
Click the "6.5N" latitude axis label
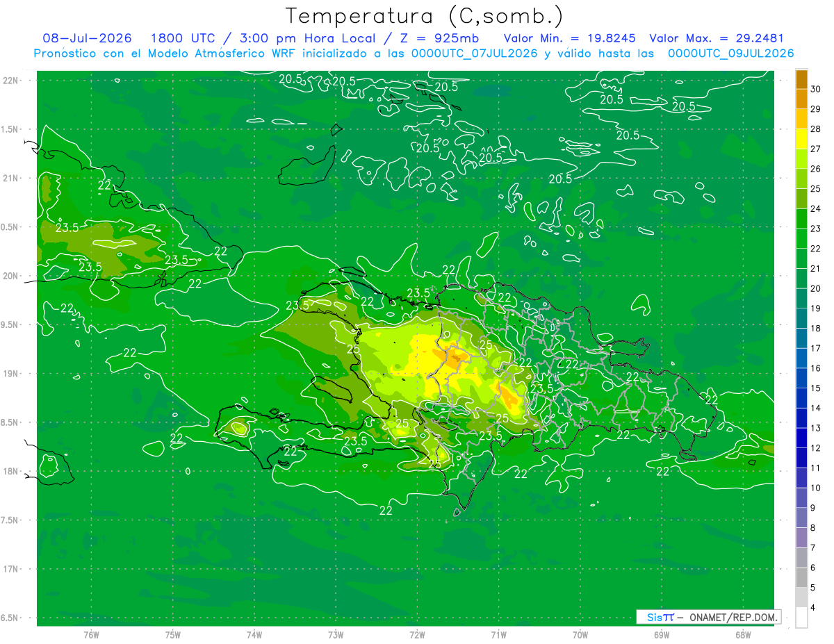pos(9,618)
